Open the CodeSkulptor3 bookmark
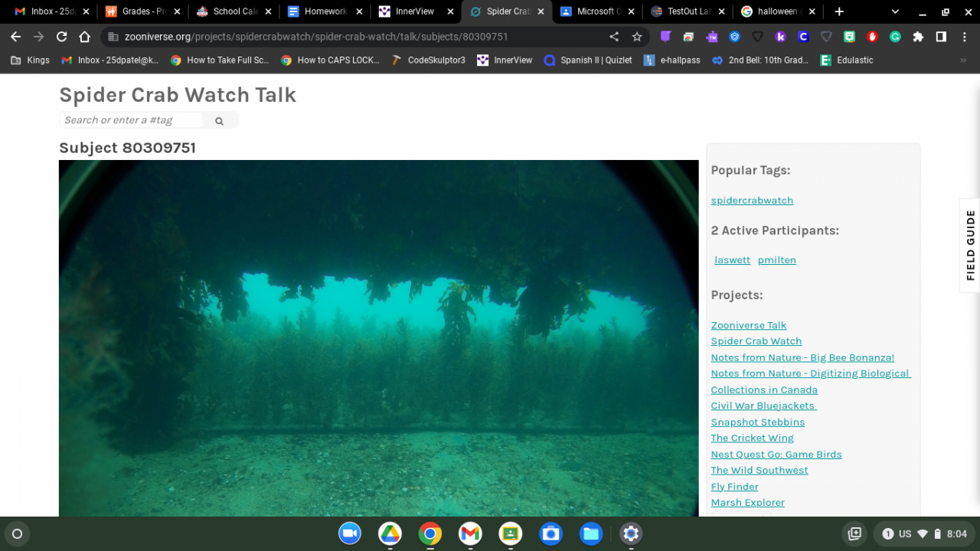 click(x=428, y=60)
